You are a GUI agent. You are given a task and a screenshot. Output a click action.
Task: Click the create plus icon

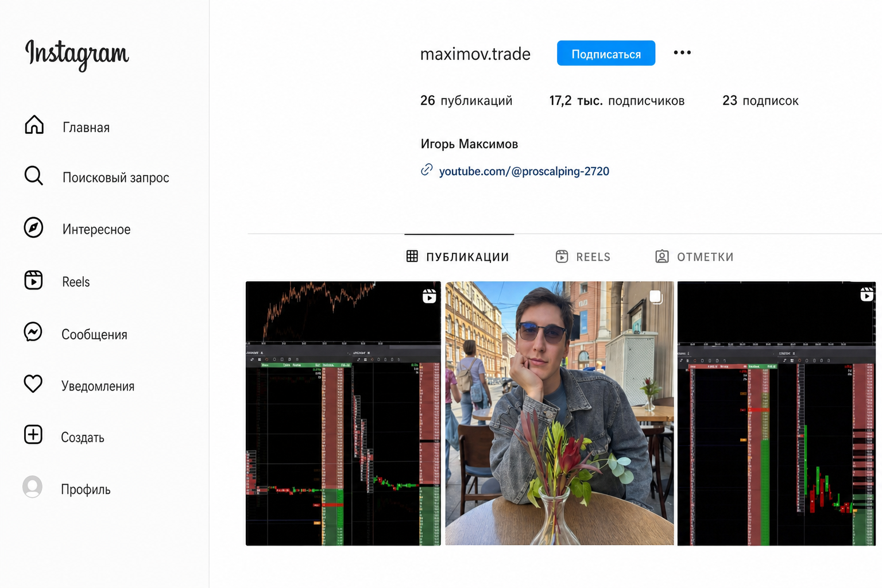(x=33, y=435)
